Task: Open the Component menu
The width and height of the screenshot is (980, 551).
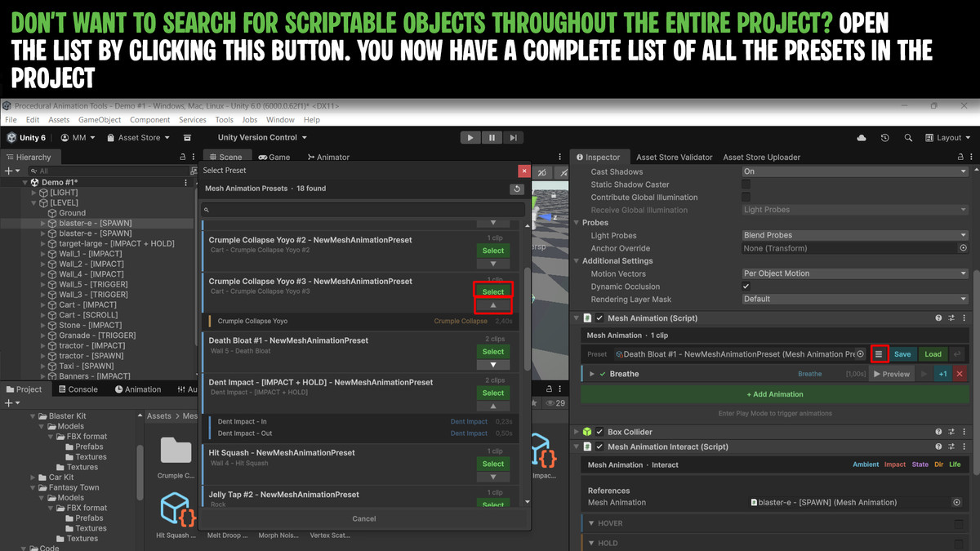Action: pos(150,120)
